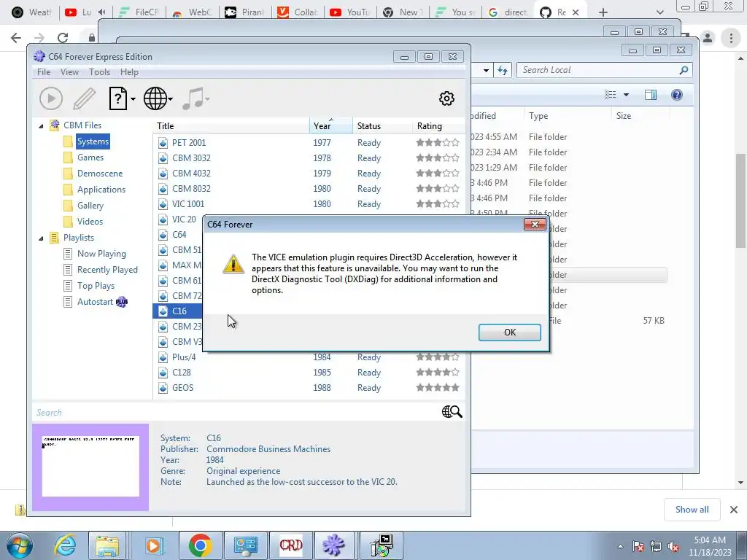The height and width of the screenshot is (560, 747).
Task: Click the C64 Forever search field
Action: click(236, 413)
